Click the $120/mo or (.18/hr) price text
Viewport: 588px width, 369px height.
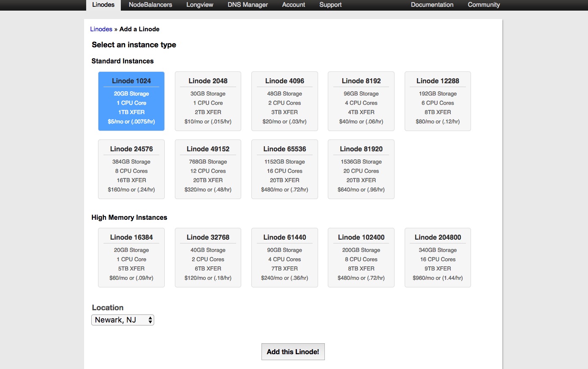(x=208, y=278)
